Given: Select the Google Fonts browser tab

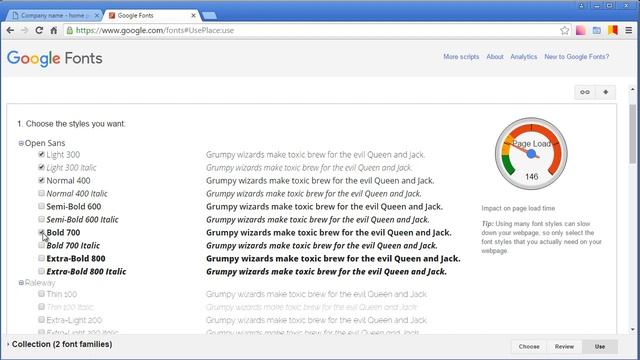Looking at the screenshot, I should 152,16.
